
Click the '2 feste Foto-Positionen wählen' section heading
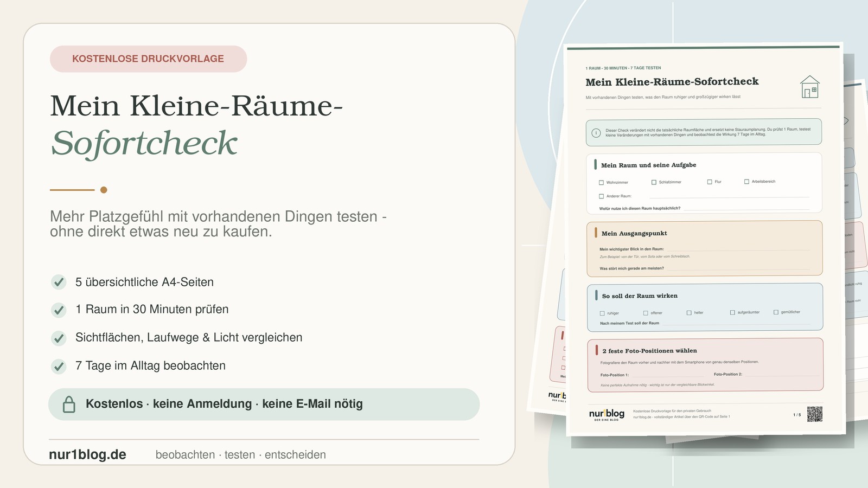(x=649, y=351)
